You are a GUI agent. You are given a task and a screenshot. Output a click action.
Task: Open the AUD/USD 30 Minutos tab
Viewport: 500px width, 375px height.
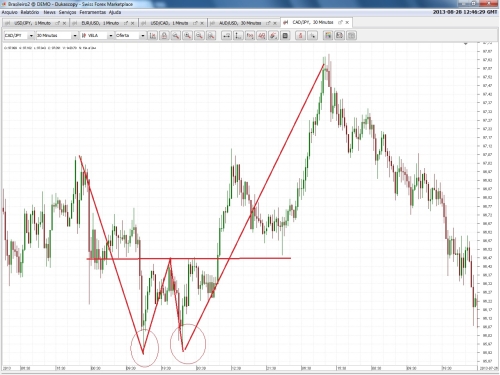[x=240, y=23]
